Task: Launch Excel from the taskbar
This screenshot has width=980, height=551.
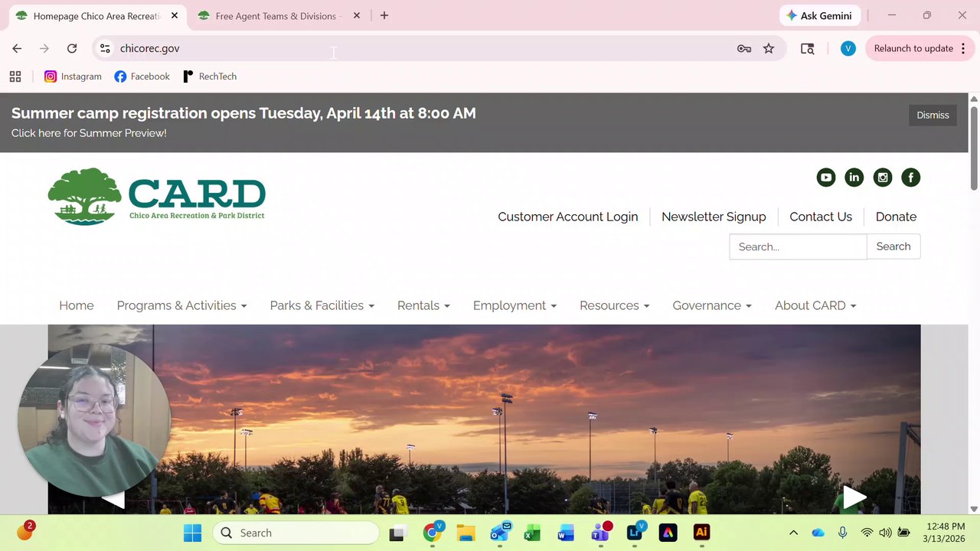Action: [532, 533]
